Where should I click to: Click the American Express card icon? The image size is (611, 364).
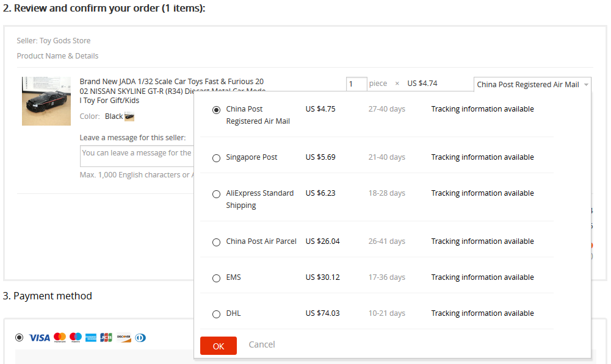pos(91,338)
